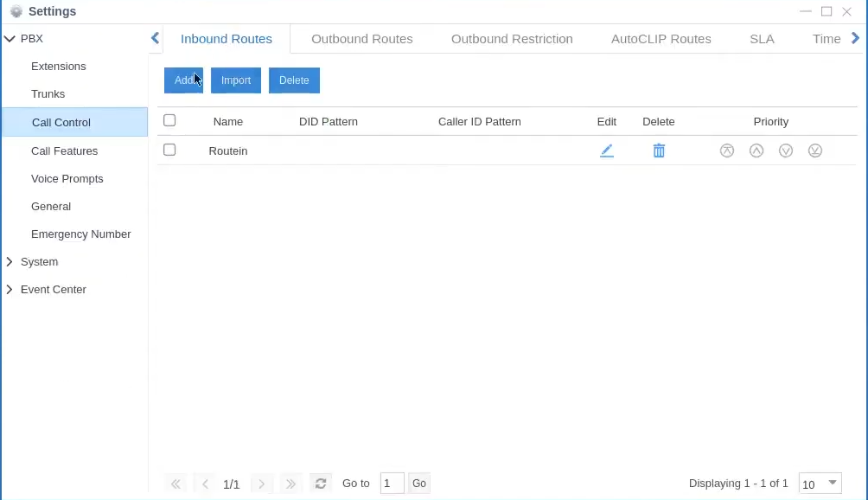The image size is (868, 500).
Task: Click the Caller ID Pattern column header
Action: pyautogui.click(x=480, y=121)
